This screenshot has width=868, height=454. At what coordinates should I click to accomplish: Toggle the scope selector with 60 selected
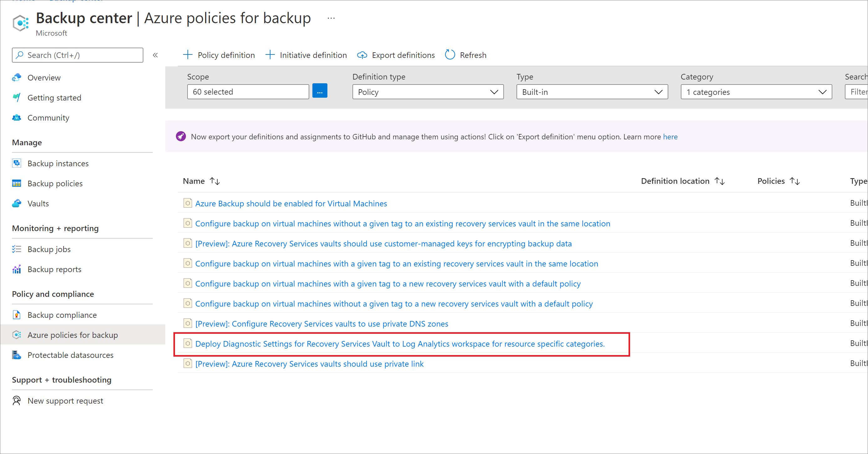click(319, 91)
